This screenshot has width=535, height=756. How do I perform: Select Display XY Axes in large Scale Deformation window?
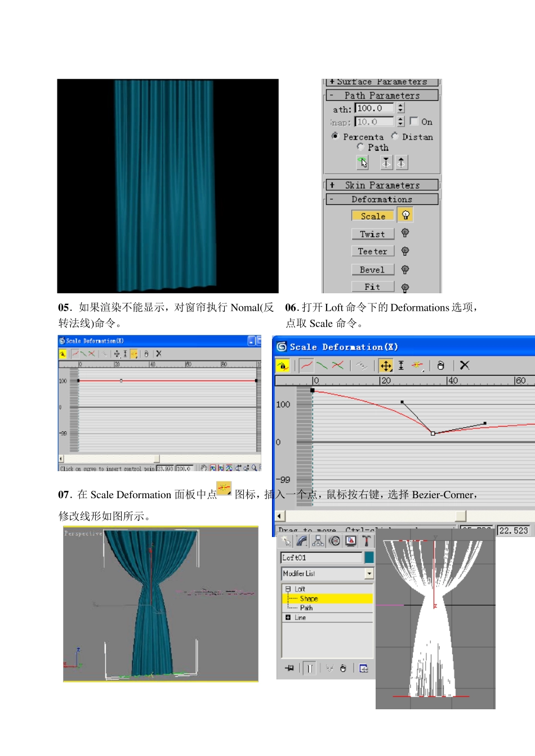338,366
